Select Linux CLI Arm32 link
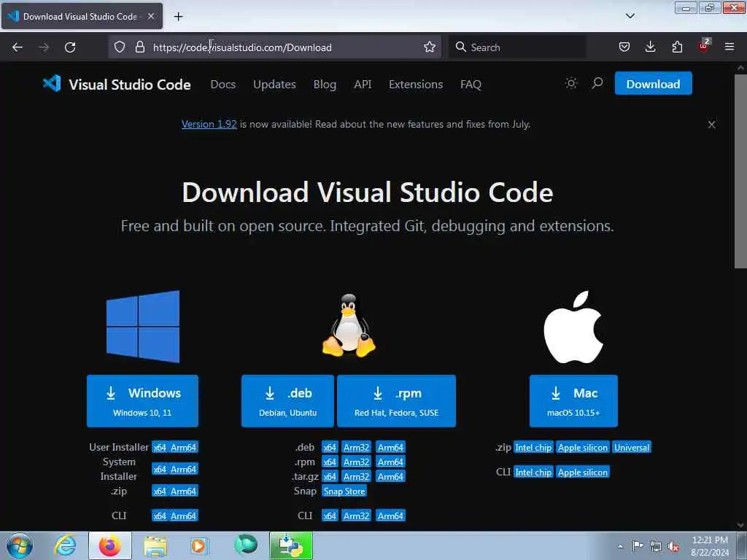The width and height of the screenshot is (747, 560). tap(356, 516)
